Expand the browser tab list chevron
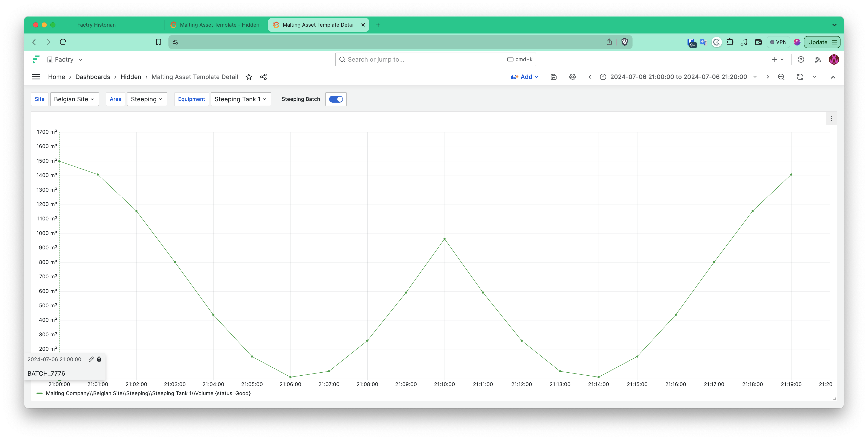The image size is (868, 440). tap(834, 25)
